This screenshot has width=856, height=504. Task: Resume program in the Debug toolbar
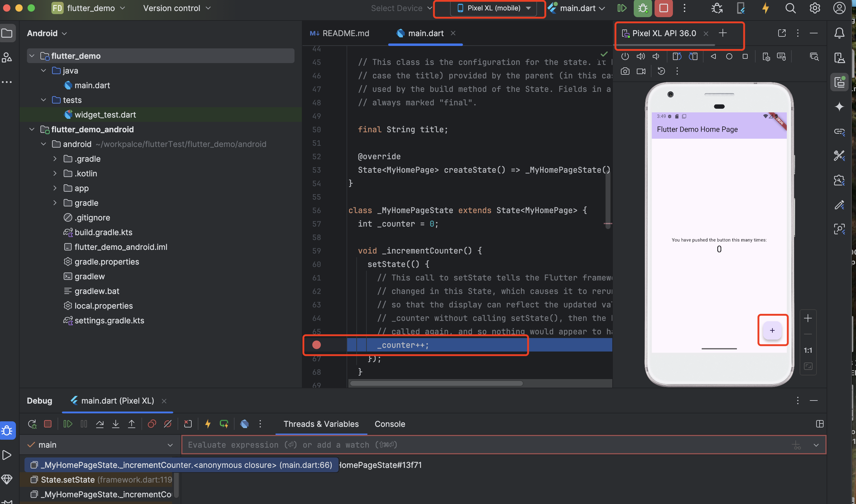tap(68, 424)
